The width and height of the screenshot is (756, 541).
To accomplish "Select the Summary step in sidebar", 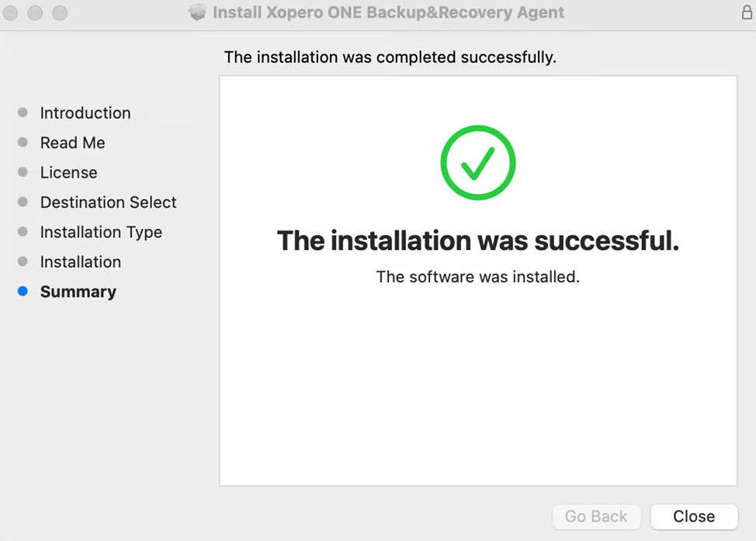I will [78, 292].
